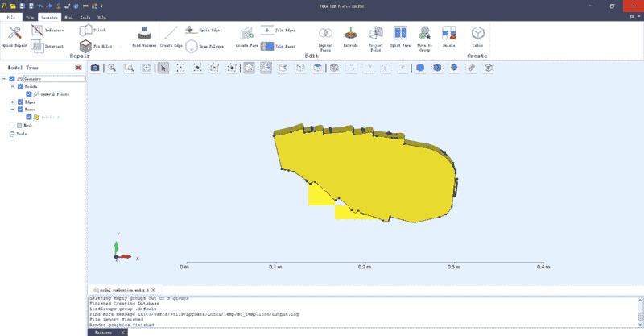Screen dimensions: 644x336
Task: Open the Quick Repair tool
Action: click(x=14, y=36)
